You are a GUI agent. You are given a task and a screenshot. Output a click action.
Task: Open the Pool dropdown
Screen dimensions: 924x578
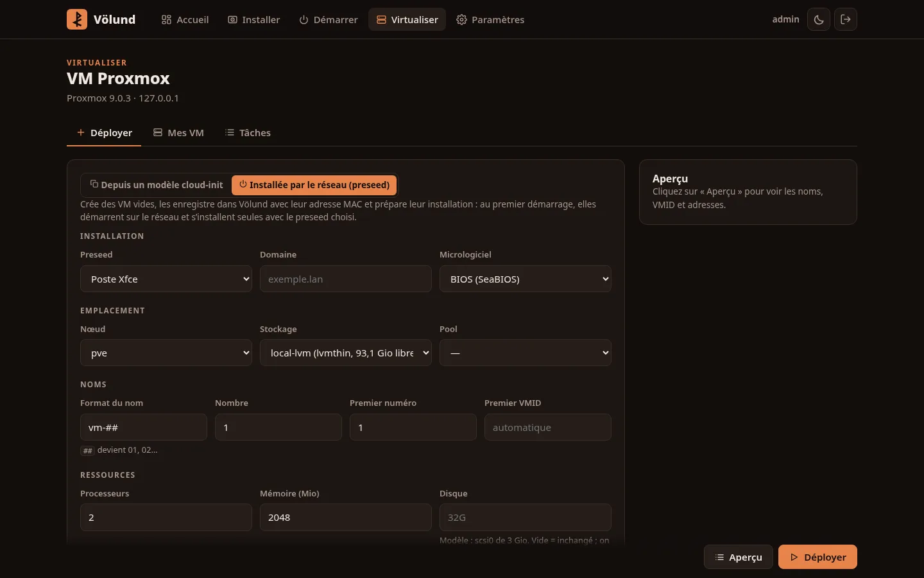click(x=526, y=353)
